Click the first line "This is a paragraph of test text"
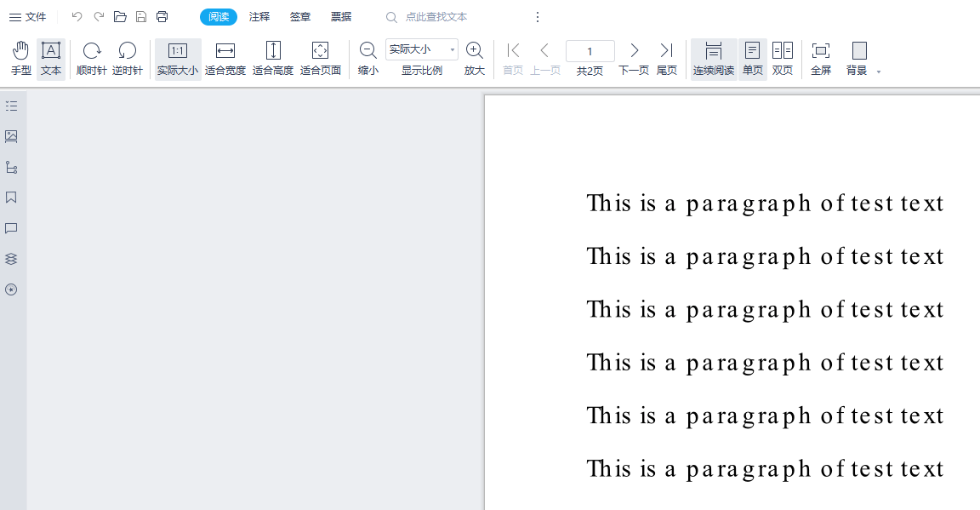Screen dimensions: 980x510 765,204
